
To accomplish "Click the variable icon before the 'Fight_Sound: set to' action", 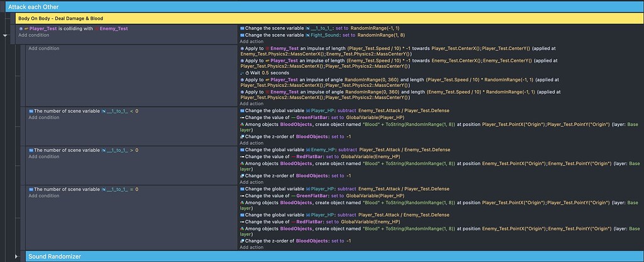I will pyautogui.click(x=242, y=35).
